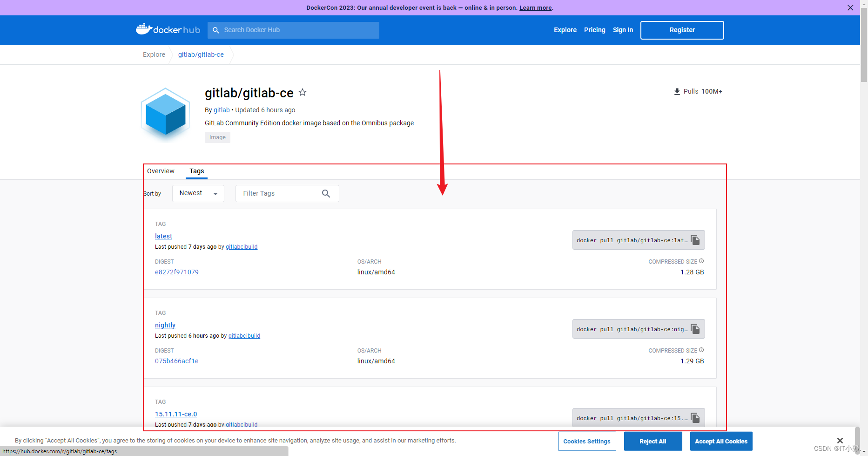
Task: Open Explore in the top navigation
Action: point(565,30)
